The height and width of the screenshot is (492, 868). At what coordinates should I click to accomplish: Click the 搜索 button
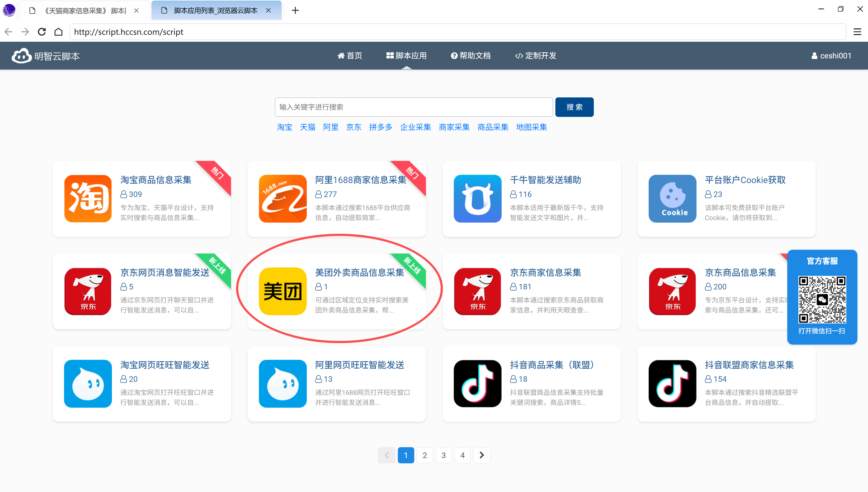pos(574,107)
